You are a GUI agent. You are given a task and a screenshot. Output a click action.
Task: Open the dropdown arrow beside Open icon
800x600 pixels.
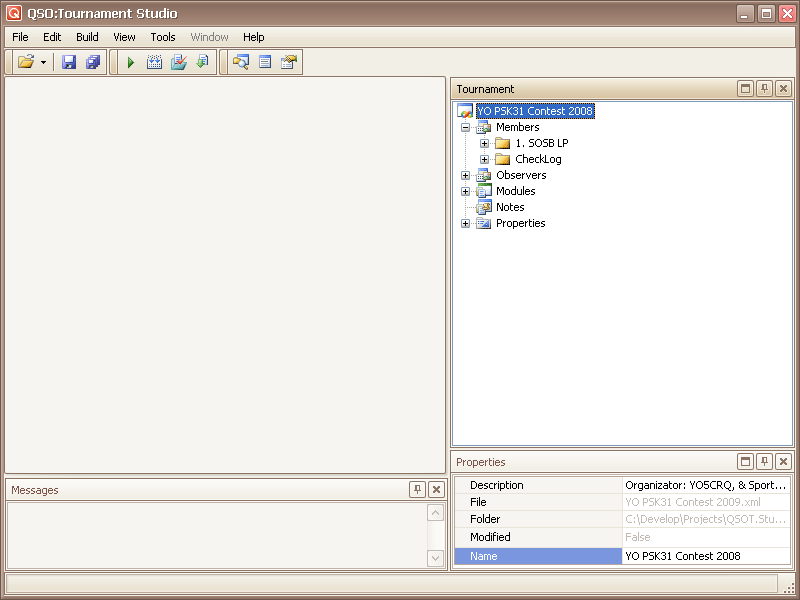coord(44,63)
